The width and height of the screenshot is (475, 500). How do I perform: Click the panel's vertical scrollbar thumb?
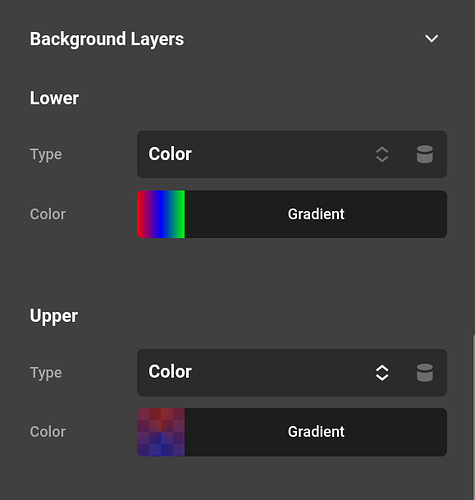click(473, 417)
